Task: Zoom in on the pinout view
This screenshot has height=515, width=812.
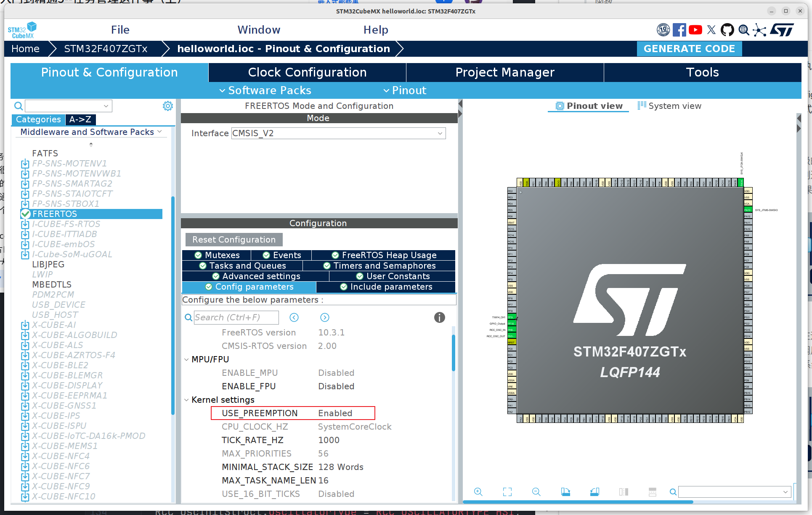Action: [x=478, y=491]
